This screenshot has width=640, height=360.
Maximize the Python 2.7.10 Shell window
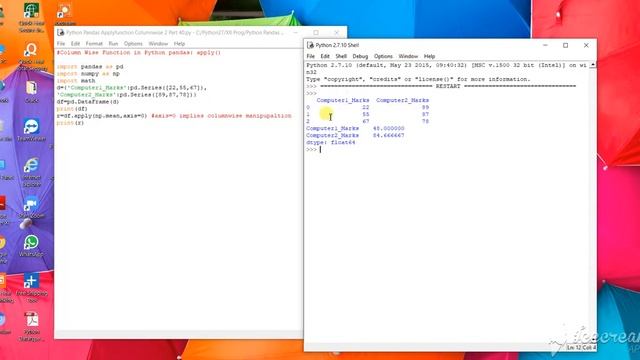[x=565, y=45]
